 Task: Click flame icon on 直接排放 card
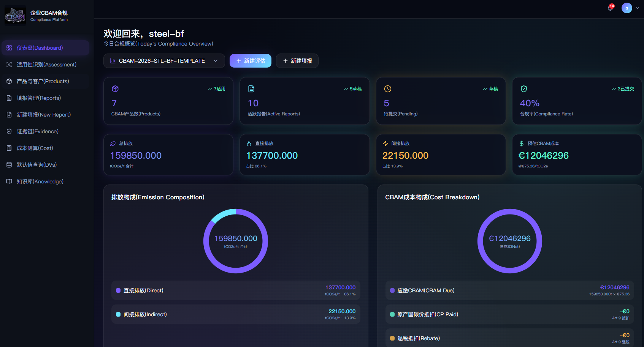pos(249,144)
